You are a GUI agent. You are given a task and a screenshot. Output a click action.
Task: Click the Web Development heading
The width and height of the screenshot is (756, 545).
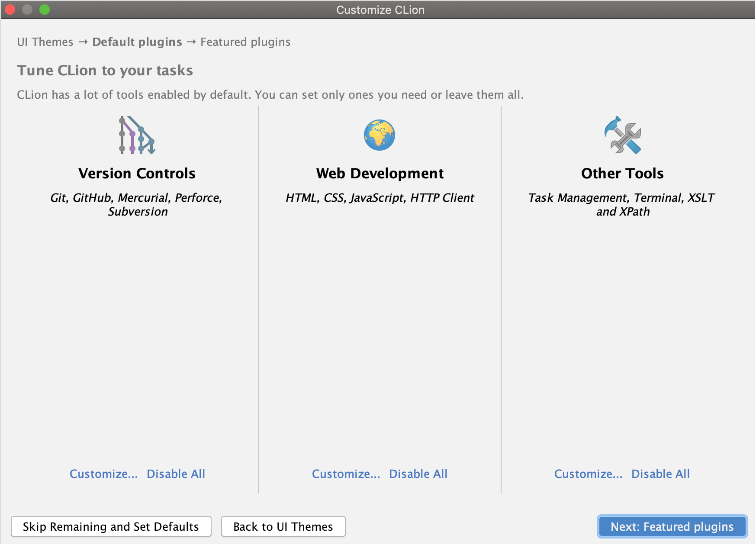(380, 174)
